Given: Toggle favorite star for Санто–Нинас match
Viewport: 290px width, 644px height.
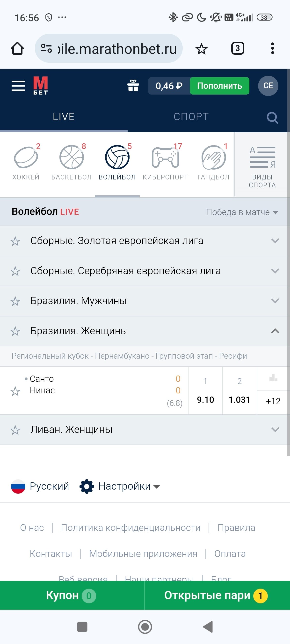Looking at the screenshot, I should tap(15, 391).
